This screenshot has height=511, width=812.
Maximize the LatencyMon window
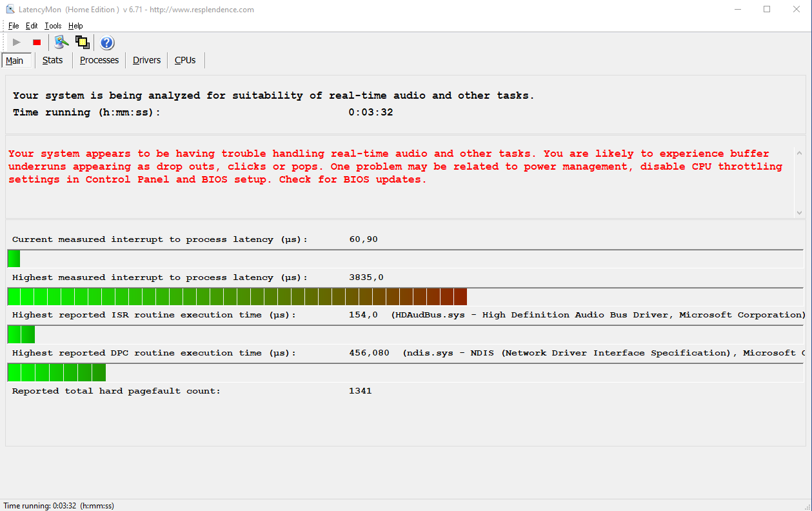pyautogui.click(x=767, y=10)
